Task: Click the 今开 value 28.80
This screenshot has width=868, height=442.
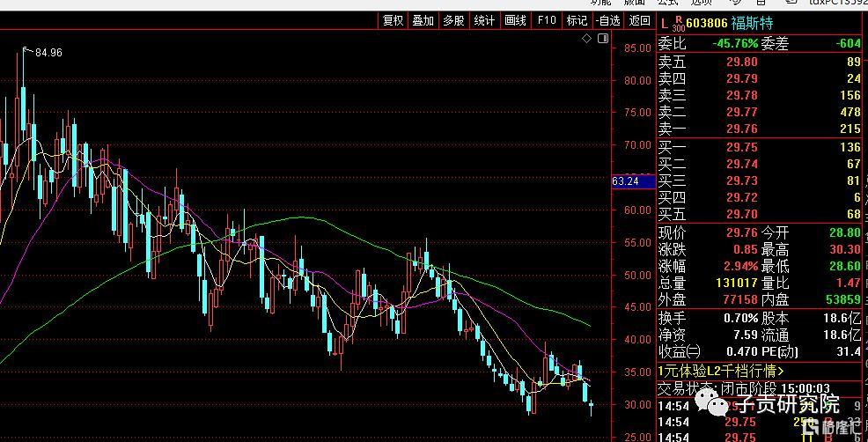Action: point(845,232)
